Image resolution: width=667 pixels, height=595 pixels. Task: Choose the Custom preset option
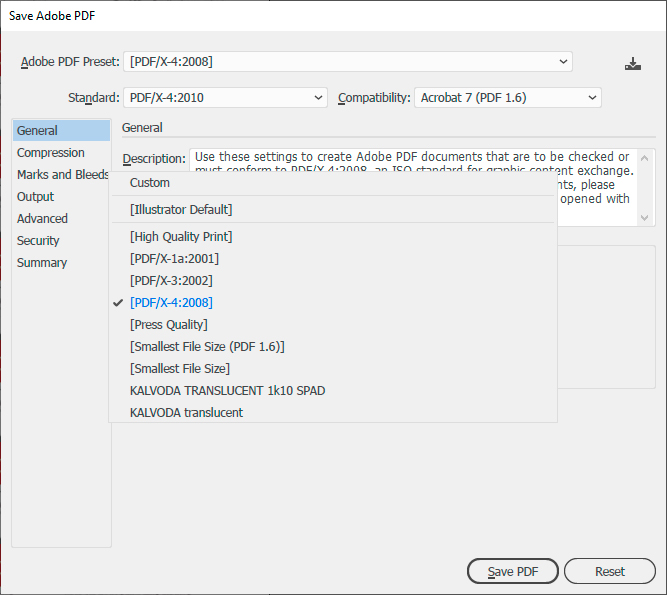click(x=333, y=183)
